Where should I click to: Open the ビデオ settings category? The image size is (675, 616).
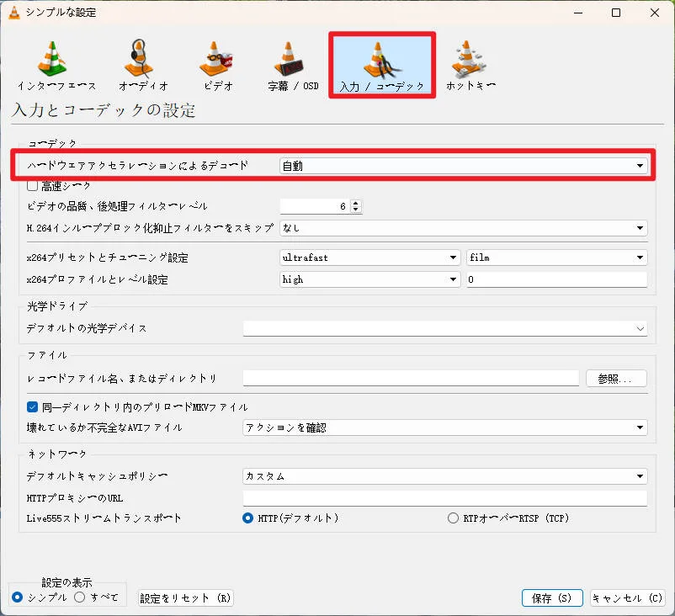218,66
